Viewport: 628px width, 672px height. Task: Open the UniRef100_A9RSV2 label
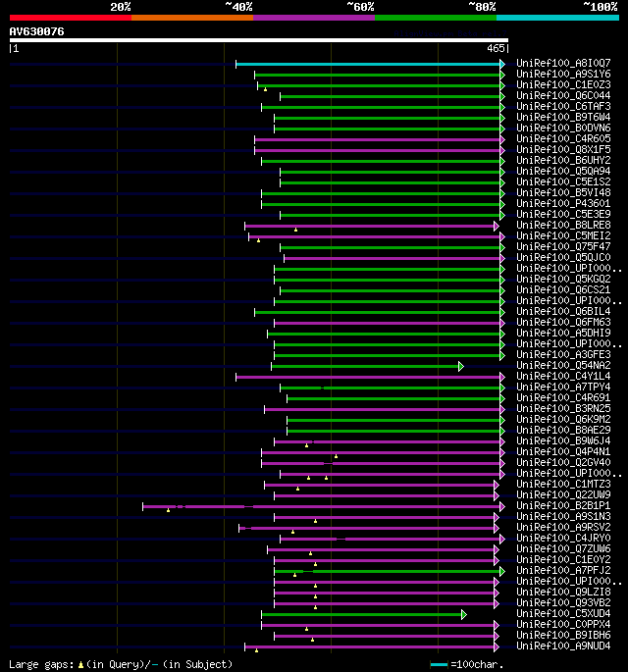click(x=563, y=527)
